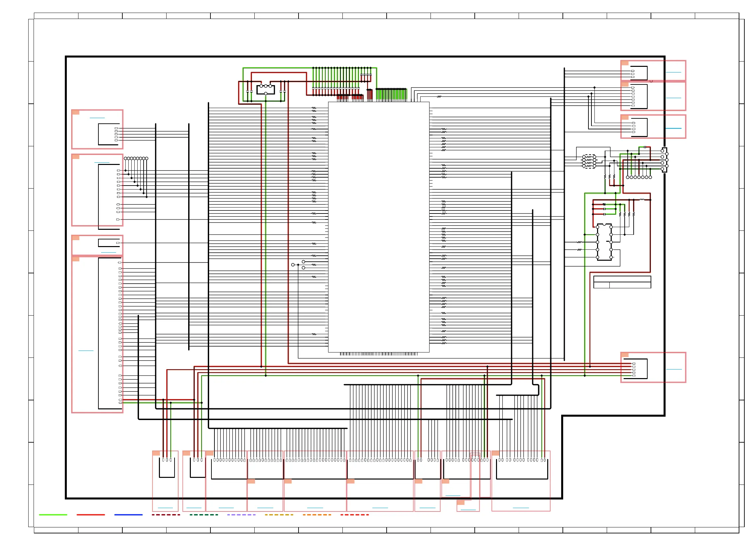
Task: Click the solid red line legend swatch
Action: coord(90,514)
